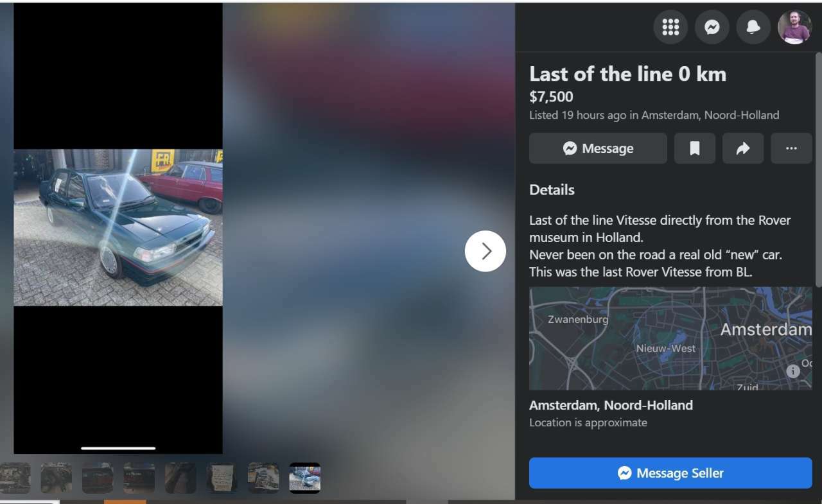Select the handwritten note photo thumbnail
The height and width of the screenshot is (504, 822).
tap(222, 478)
